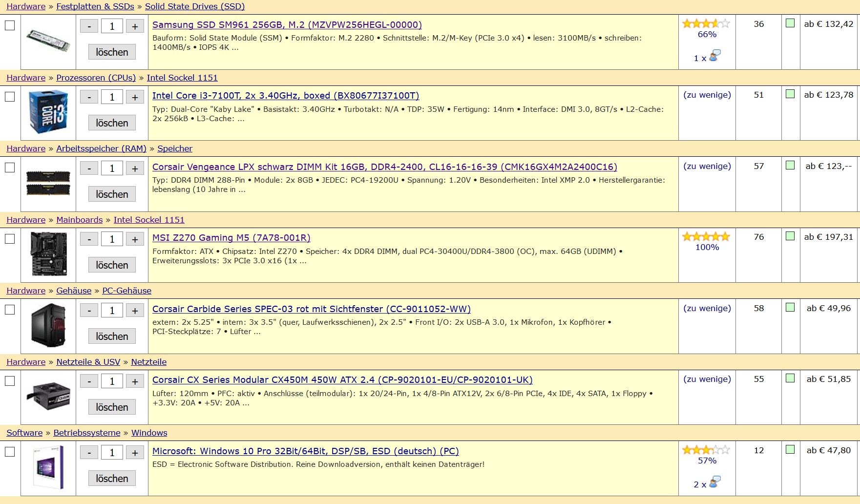Open the Windows 10 Pro box thumbnail
Image resolution: width=860 pixels, height=504 pixels.
coord(48,467)
